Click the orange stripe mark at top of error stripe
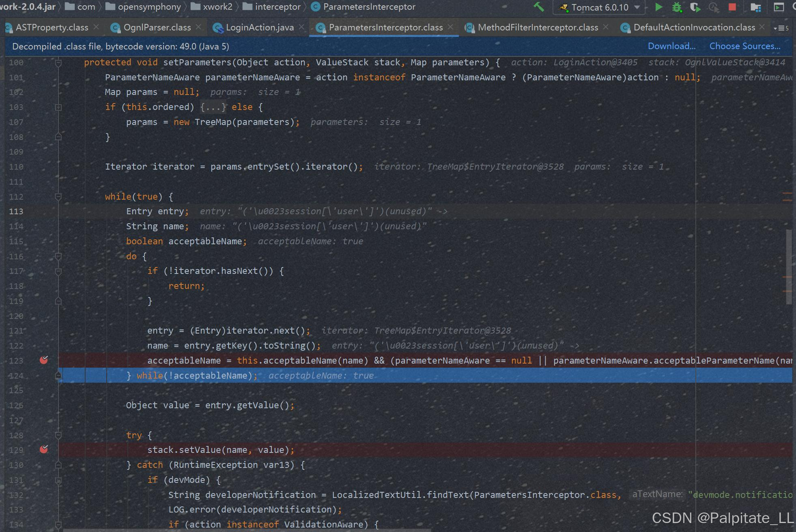The width and height of the screenshot is (796, 532). pos(787,194)
